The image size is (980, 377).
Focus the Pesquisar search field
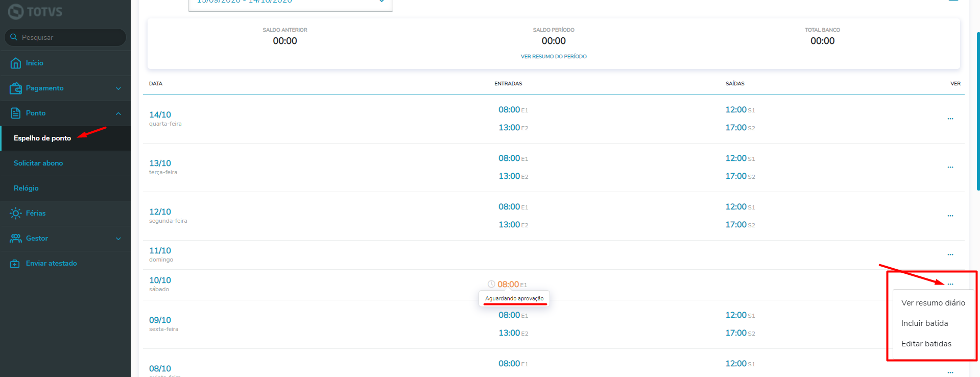point(65,37)
